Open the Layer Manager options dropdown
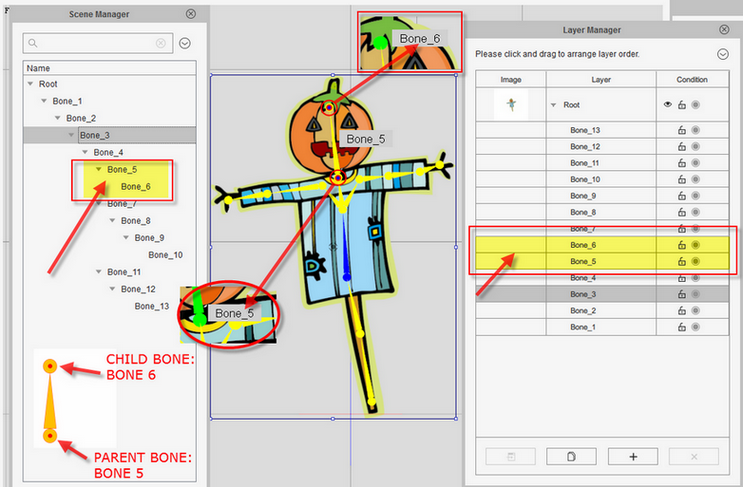 [723, 54]
